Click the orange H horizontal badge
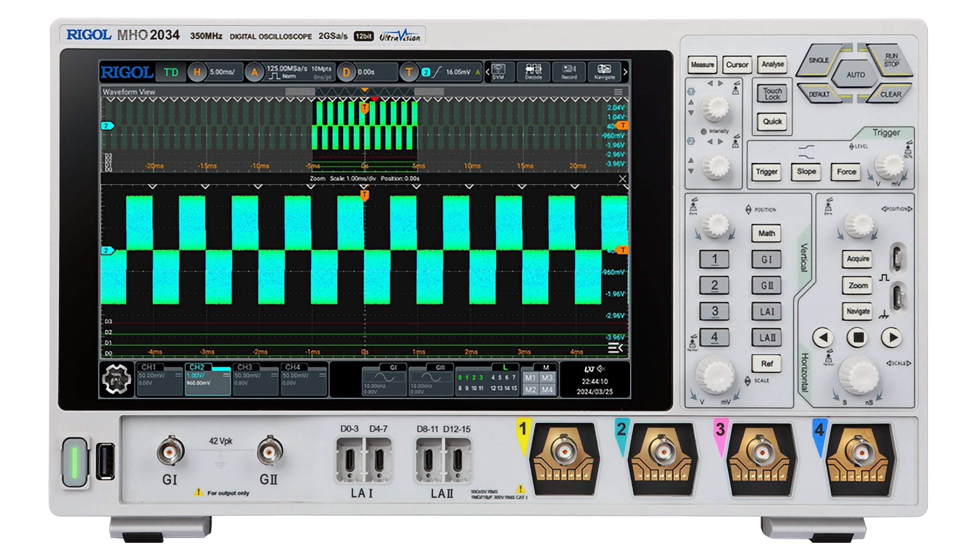 tap(197, 72)
